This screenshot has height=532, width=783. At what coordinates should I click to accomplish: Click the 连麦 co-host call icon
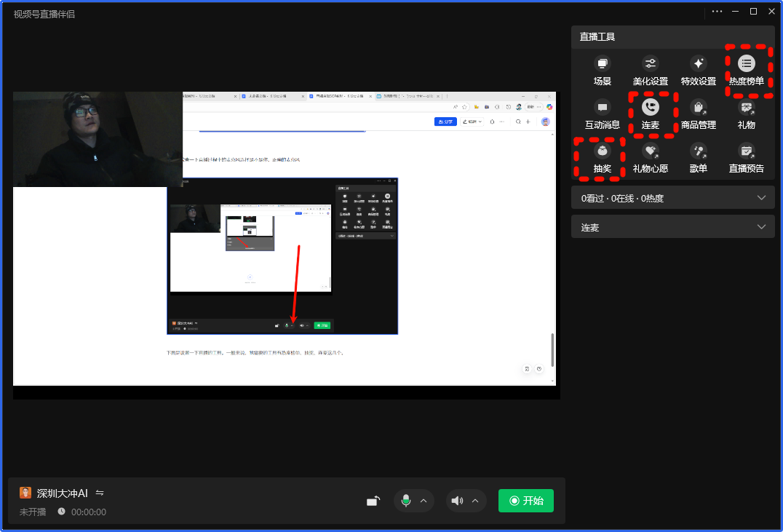coord(650,108)
